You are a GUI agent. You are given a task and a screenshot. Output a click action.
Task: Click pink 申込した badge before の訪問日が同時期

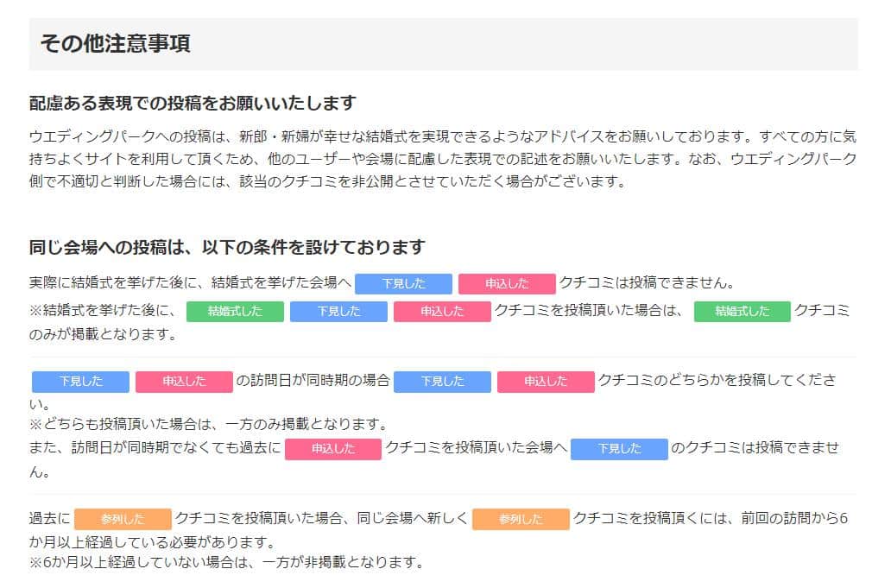184,382
